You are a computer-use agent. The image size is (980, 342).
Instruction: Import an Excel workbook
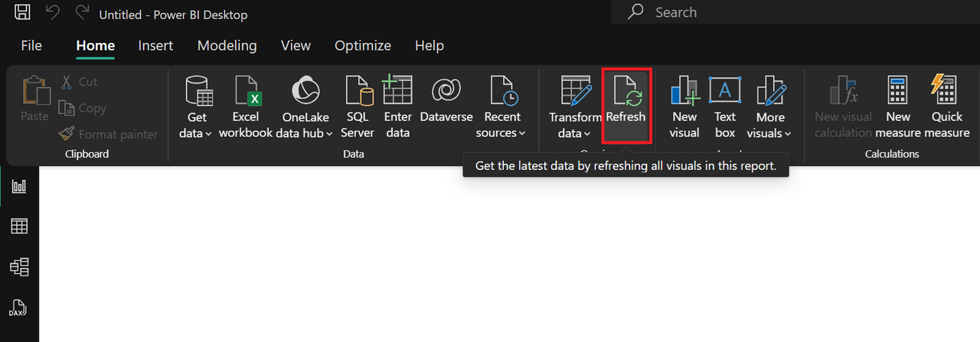point(246,107)
